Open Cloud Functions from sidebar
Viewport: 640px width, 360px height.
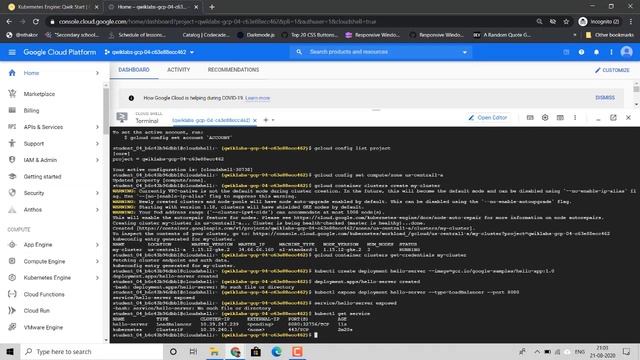click(44, 294)
